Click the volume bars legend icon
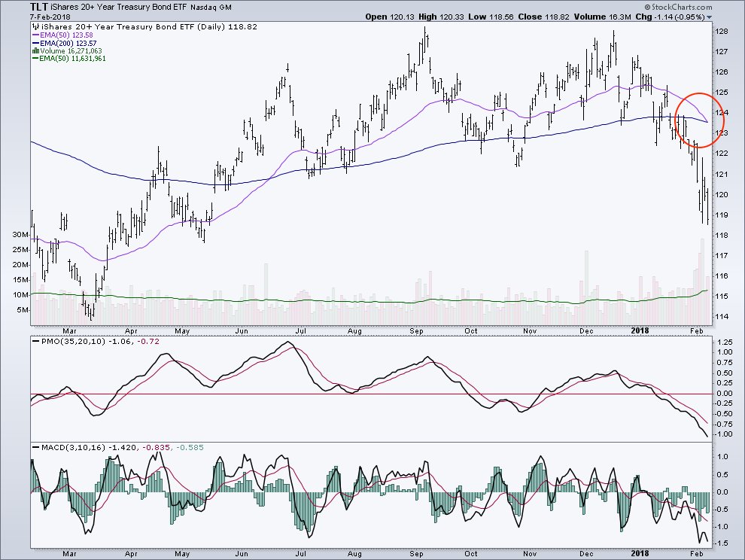This screenshot has height=560, width=745. pyautogui.click(x=35, y=51)
